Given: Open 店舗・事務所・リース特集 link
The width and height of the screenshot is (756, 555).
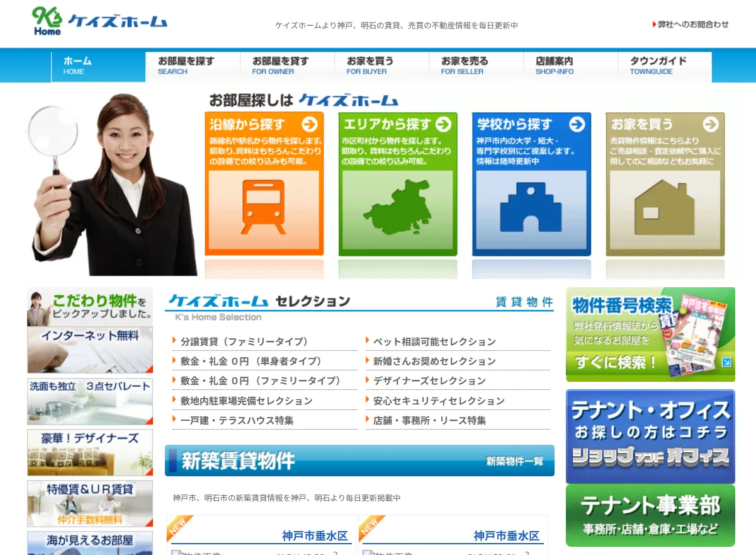Looking at the screenshot, I should coord(430,420).
